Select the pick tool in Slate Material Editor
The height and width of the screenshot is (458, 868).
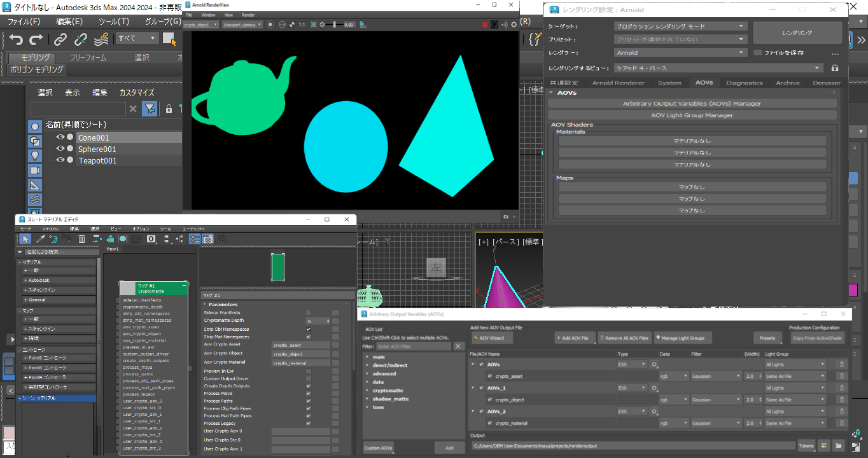[x=24, y=239]
